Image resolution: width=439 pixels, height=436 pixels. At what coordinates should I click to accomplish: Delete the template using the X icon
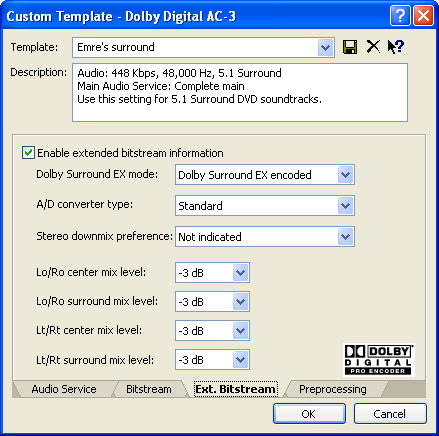tap(373, 47)
